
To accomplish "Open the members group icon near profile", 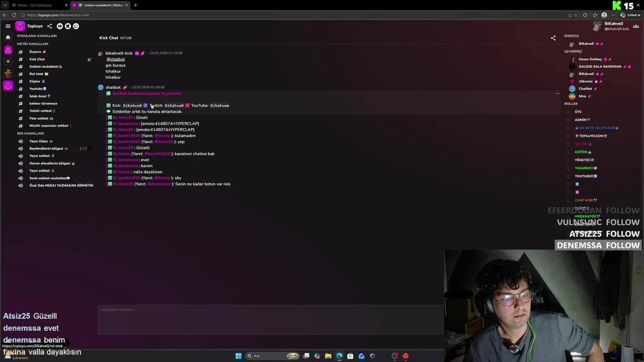I will (x=636, y=26).
